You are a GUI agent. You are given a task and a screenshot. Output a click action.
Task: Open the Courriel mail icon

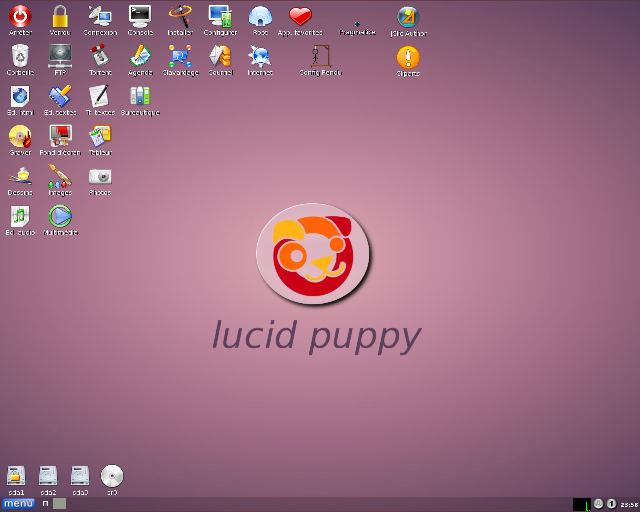tap(220, 56)
